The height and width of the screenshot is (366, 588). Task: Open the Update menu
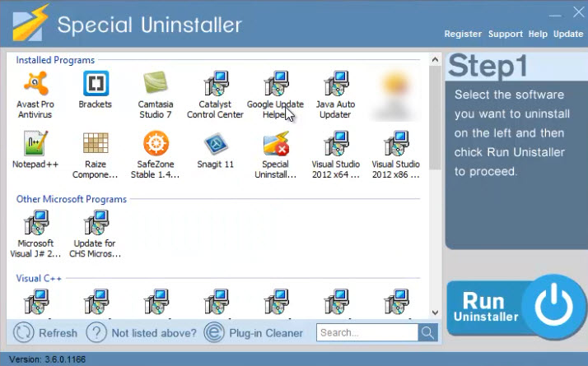pos(568,34)
